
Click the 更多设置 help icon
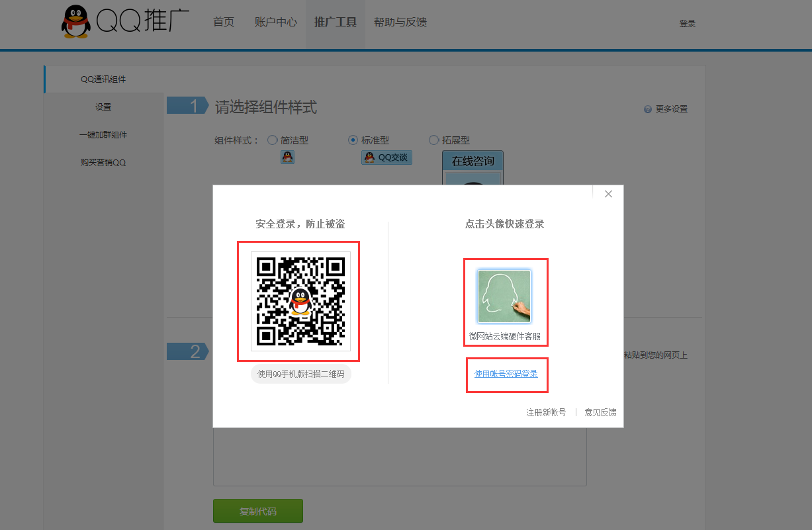tap(648, 109)
